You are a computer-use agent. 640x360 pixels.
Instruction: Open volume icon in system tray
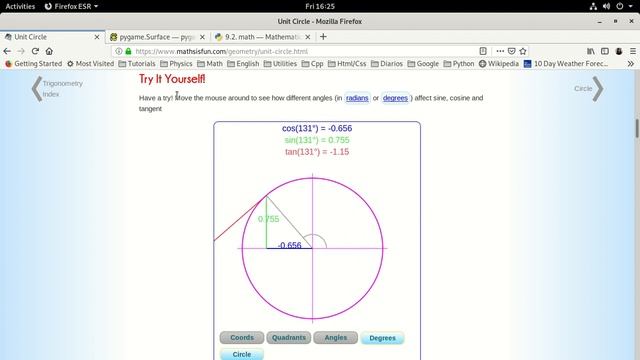(607, 6)
